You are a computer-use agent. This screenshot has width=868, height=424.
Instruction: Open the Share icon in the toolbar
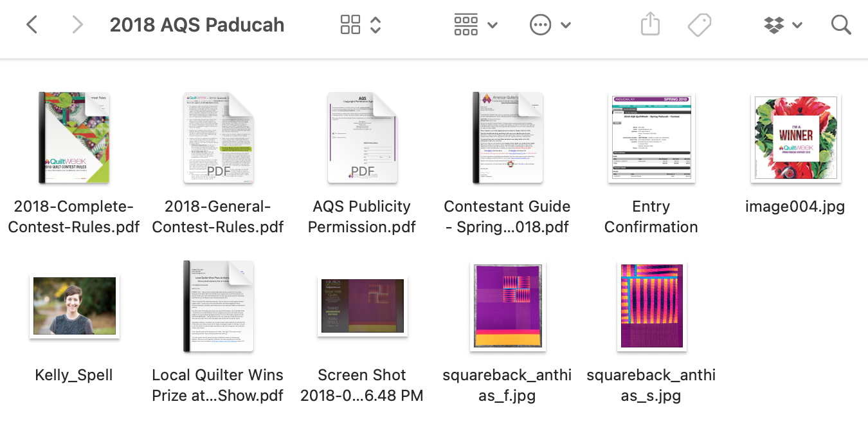[x=650, y=24]
